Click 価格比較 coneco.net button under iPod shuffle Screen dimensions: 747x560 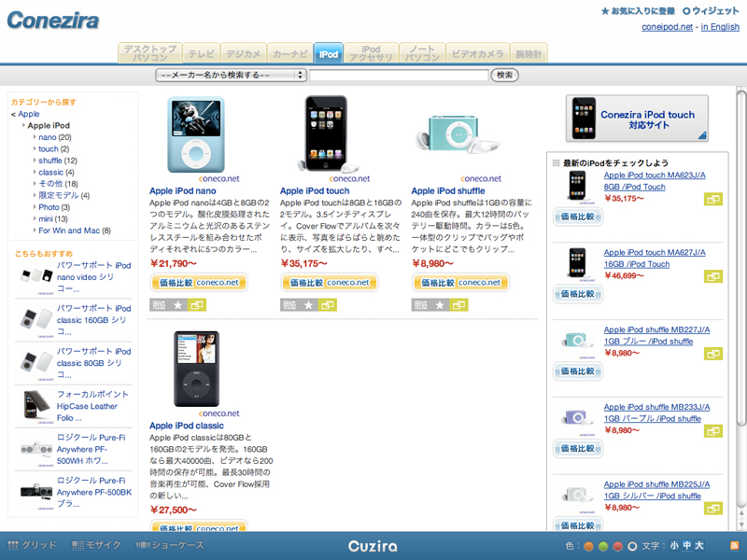coord(460,283)
